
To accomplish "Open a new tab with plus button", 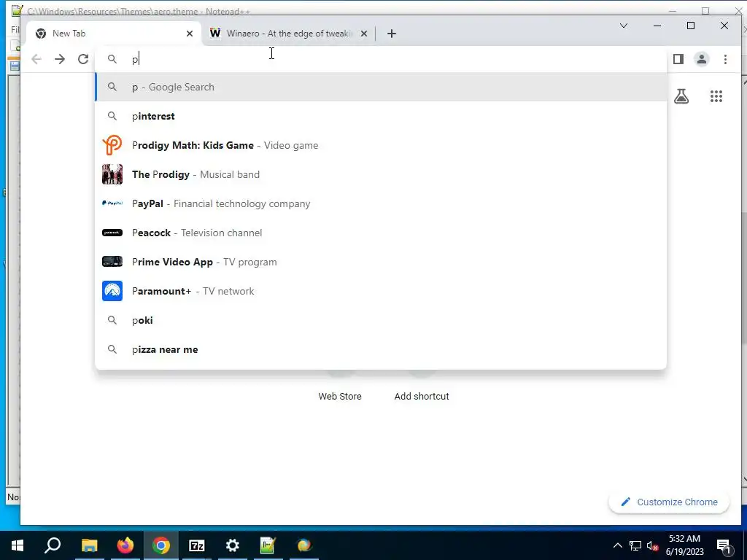I will click(x=392, y=34).
